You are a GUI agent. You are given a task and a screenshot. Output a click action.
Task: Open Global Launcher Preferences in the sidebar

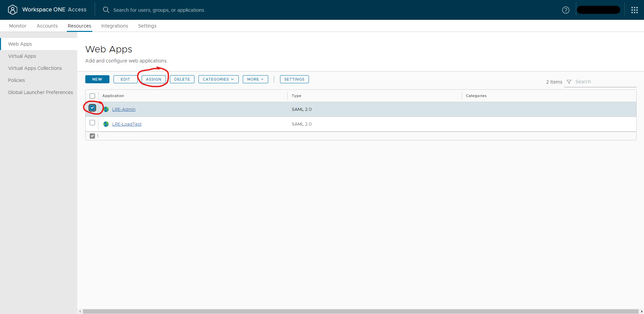(40, 92)
